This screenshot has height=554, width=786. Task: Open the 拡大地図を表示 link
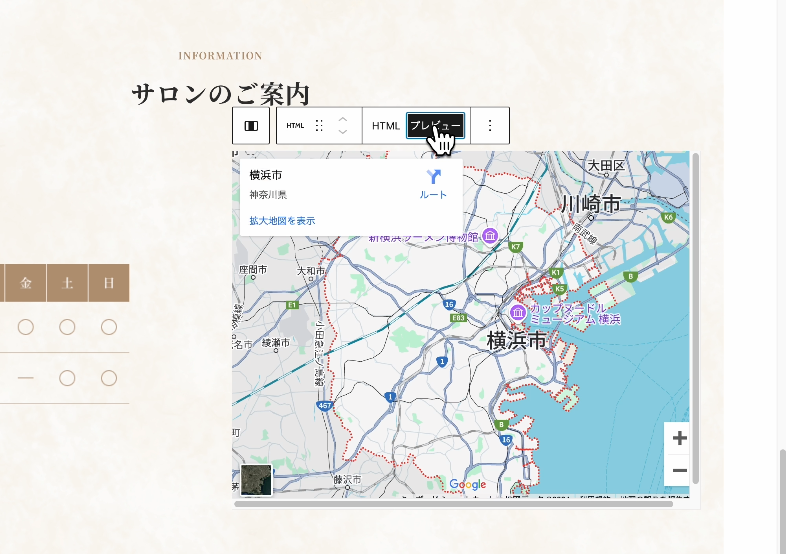coord(282,220)
